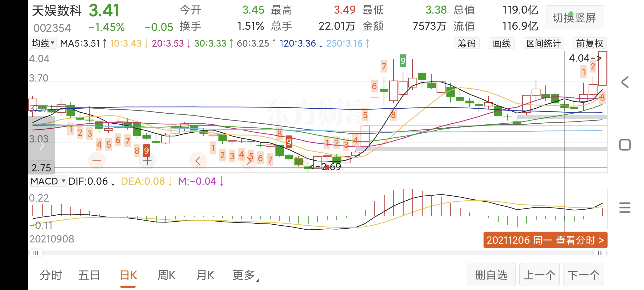Click the MA120 3.36 label
The width and height of the screenshot is (644, 290).
tap(301, 43)
